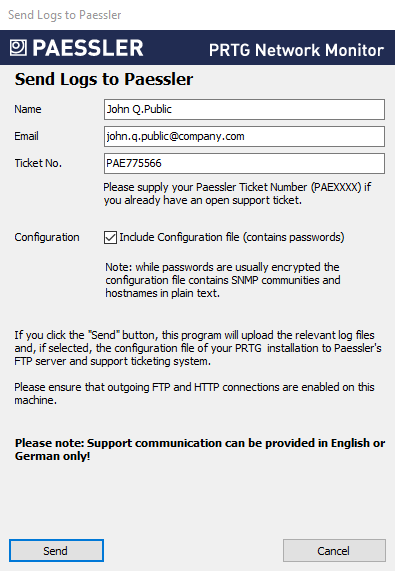Click the note about SNMP communities
The width and height of the screenshot is (395, 571).
click(223, 280)
